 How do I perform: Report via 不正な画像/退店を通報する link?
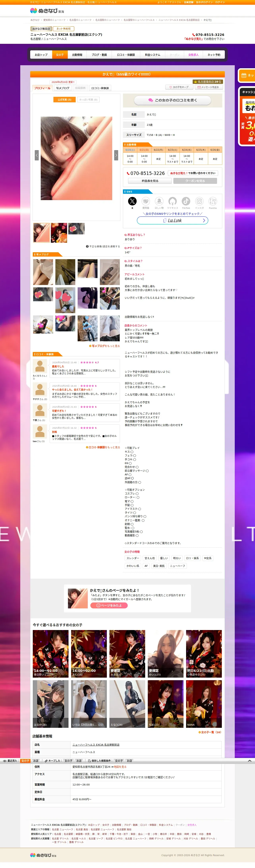(x=103, y=246)
